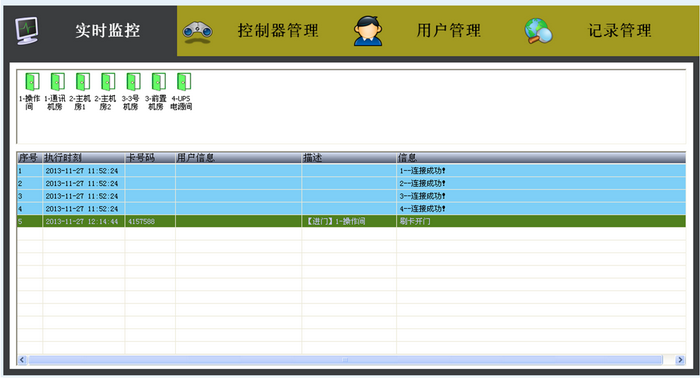The height and width of the screenshot is (378, 700).
Task: Click row 4's 2013-11-27 11:52:24 timestamp
Action: [82, 209]
